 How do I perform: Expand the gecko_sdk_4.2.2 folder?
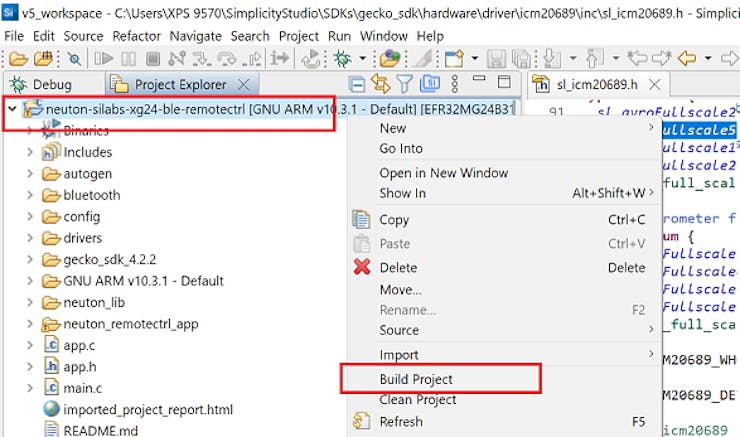(x=30, y=260)
